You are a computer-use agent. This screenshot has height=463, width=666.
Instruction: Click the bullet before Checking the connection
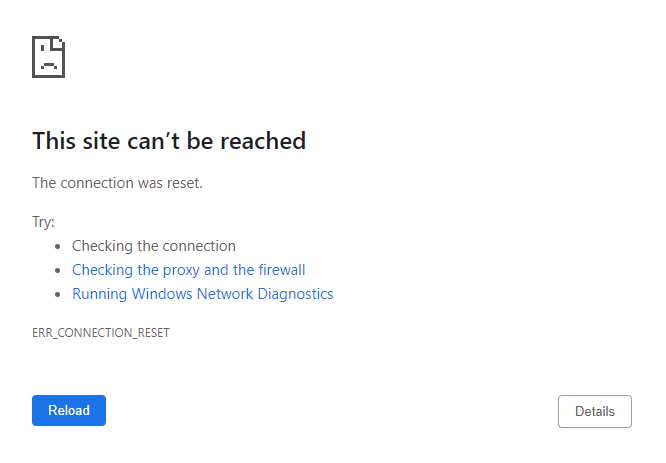tap(58, 246)
